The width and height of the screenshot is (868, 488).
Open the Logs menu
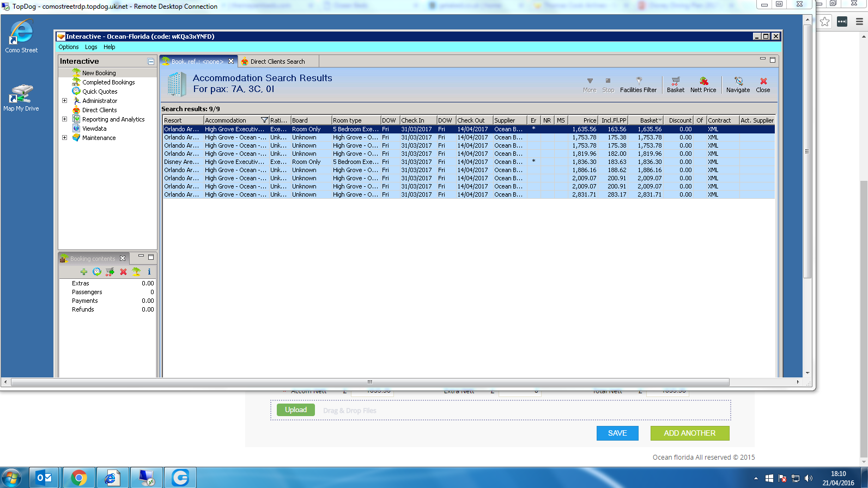tap(91, 47)
